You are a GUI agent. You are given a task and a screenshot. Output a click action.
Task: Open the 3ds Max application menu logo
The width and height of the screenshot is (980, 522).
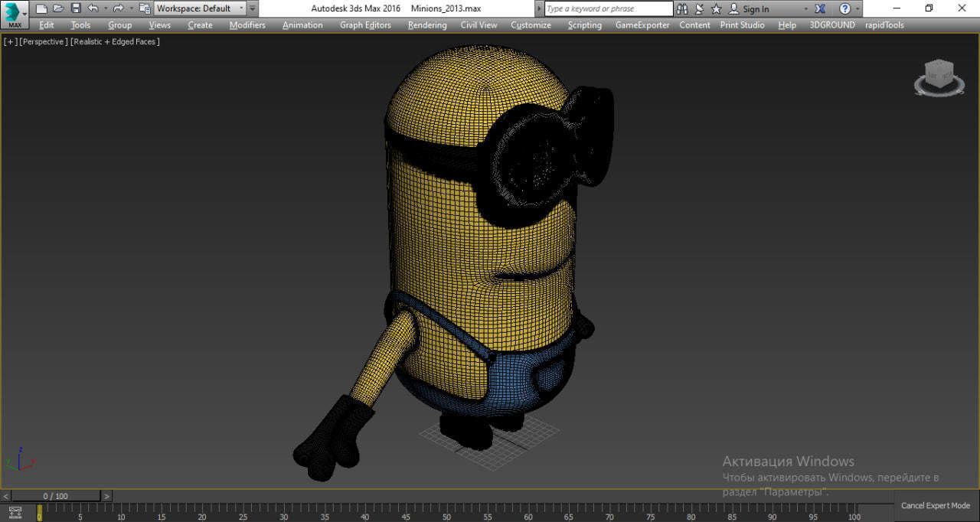(15, 15)
